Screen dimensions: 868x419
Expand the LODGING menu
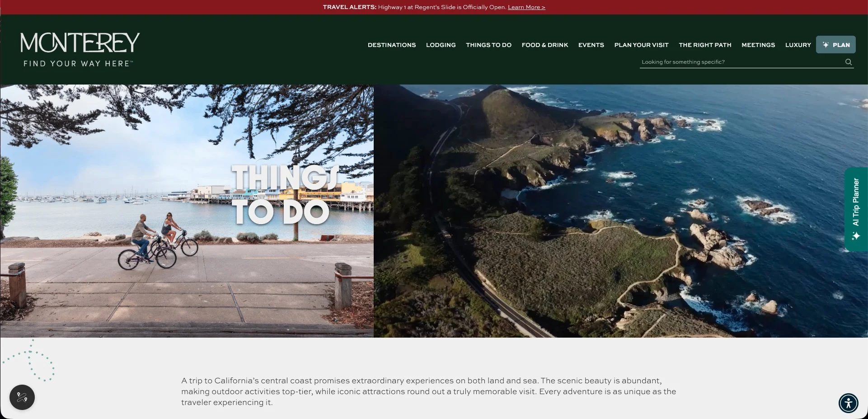click(441, 45)
